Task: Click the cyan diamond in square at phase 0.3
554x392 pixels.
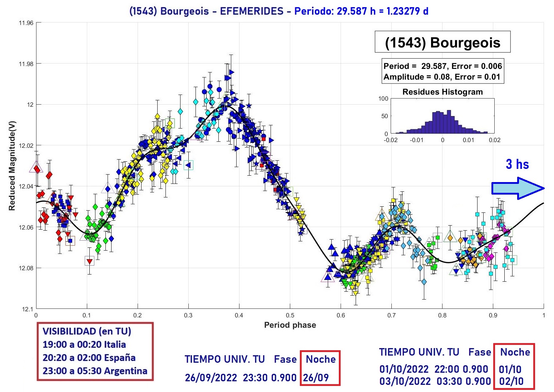Action: 188,165
